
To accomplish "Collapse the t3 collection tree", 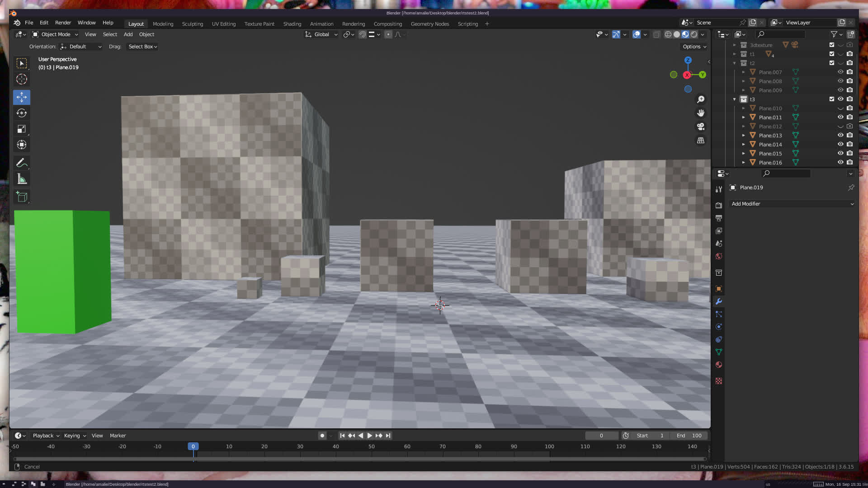I will click(x=735, y=99).
